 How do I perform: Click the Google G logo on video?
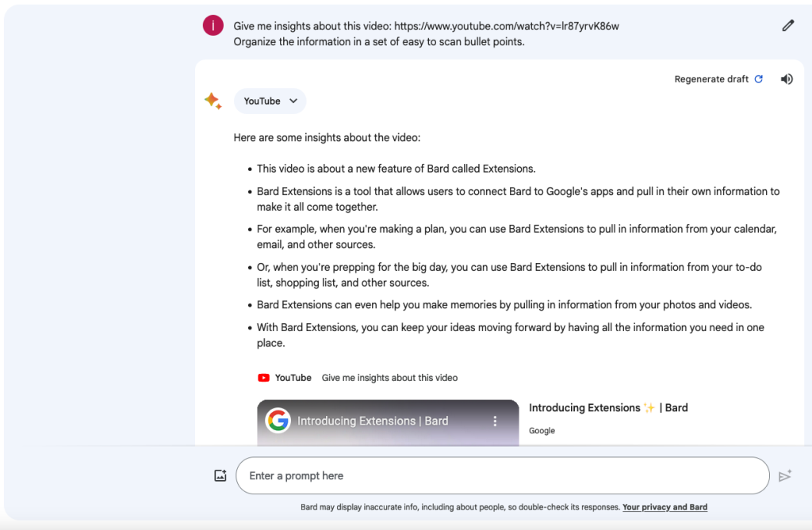click(x=278, y=420)
